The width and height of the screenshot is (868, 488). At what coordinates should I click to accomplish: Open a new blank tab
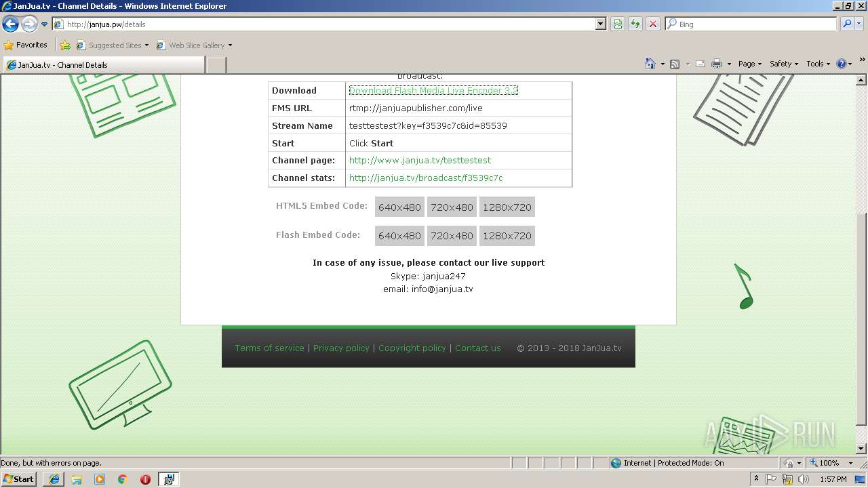click(216, 65)
